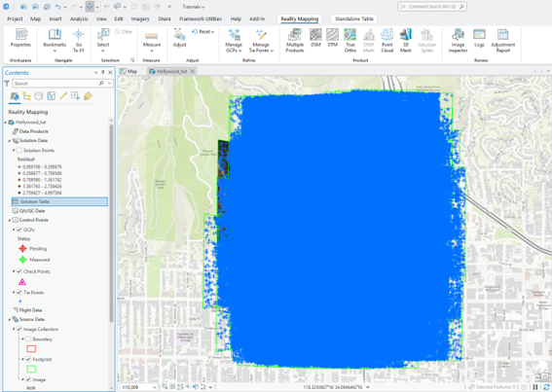Turn off the Footprint layer checkbox
This screenshot has width=552, height=392.
[28, 359]
